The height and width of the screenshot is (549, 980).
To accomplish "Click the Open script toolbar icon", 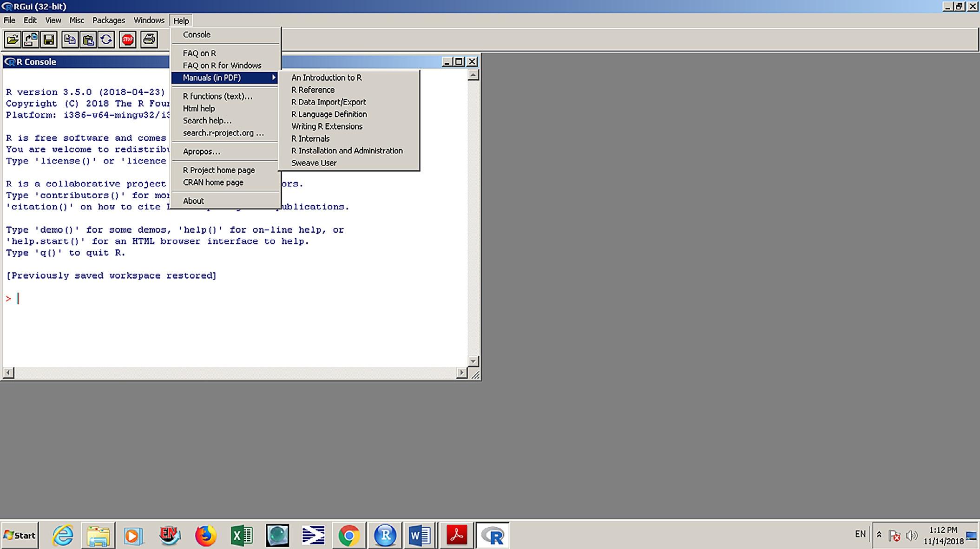I will point(13,40).
